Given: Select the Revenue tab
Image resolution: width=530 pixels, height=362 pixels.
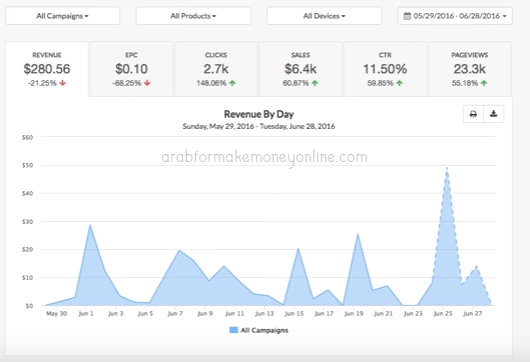Looking at the screenshot, I should pos(47,69).
